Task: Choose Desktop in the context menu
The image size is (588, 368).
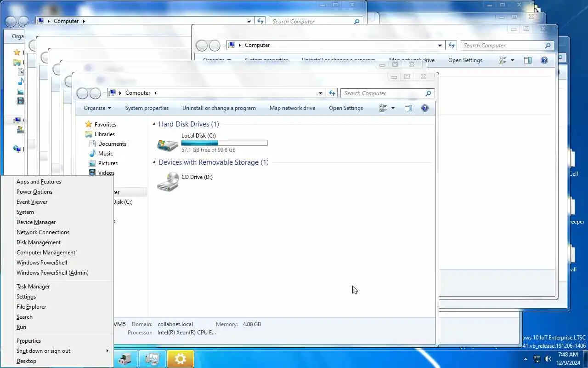Action: click(x=57, y=361)
